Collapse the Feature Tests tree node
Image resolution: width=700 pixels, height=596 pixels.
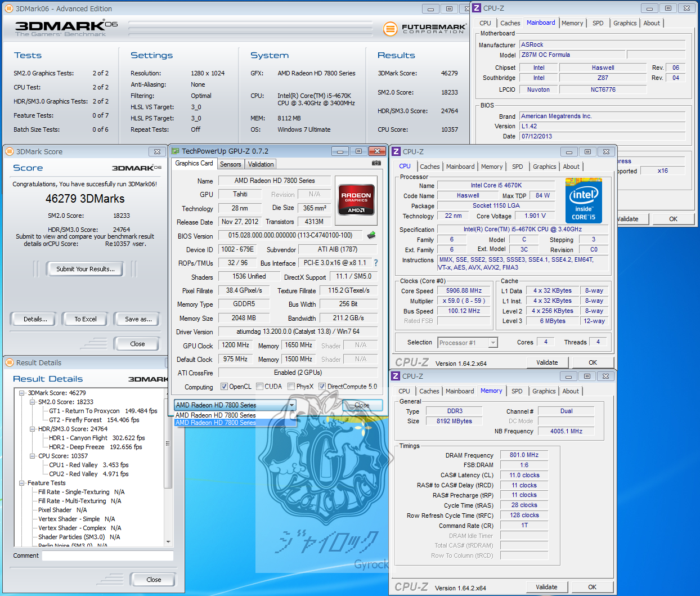(22, 483)
